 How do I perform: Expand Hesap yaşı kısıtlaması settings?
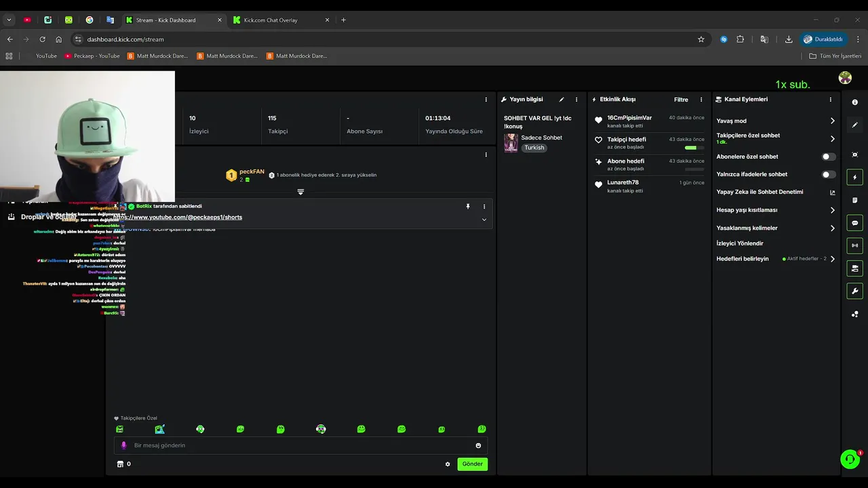[x=833, y=210]
